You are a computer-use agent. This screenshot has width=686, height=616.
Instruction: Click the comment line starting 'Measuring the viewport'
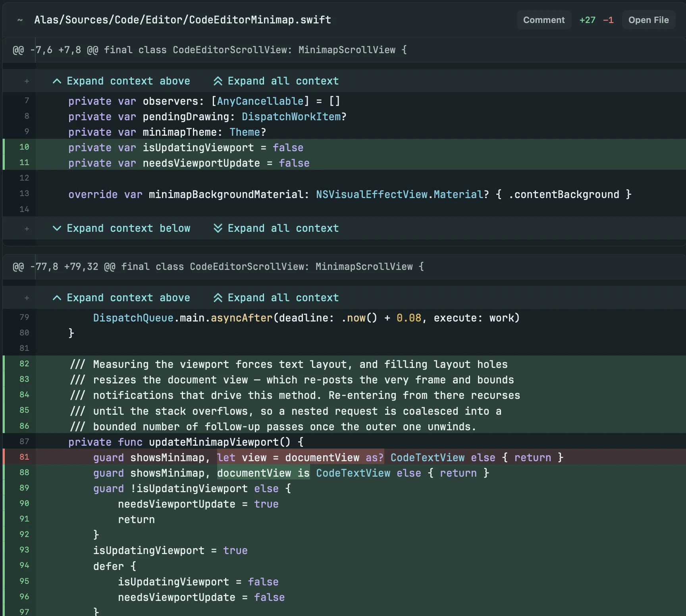point(289,364)
